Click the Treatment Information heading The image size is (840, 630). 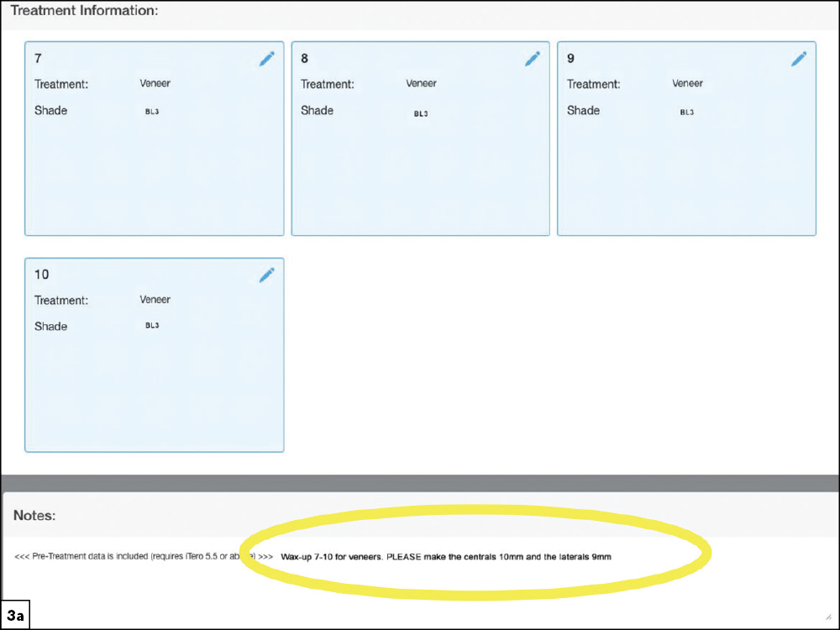coord(84,12)
